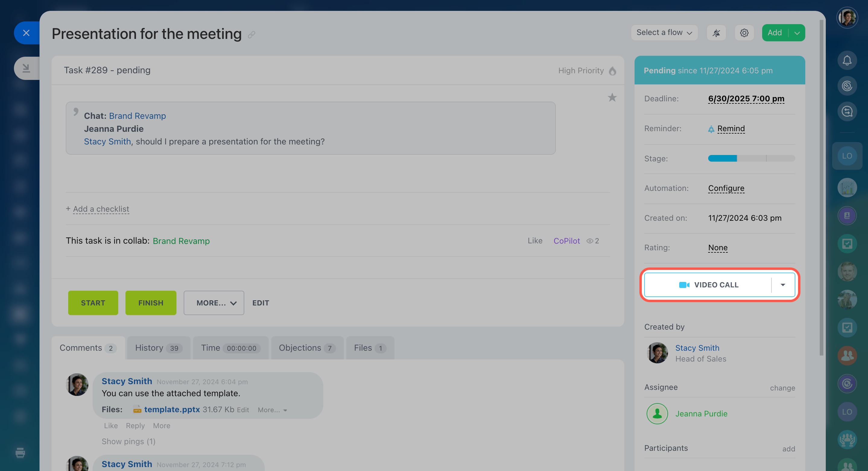Toggle the mute notifications bell icon
Viewport: 868px width, 471px height.
tap(716, 33)
